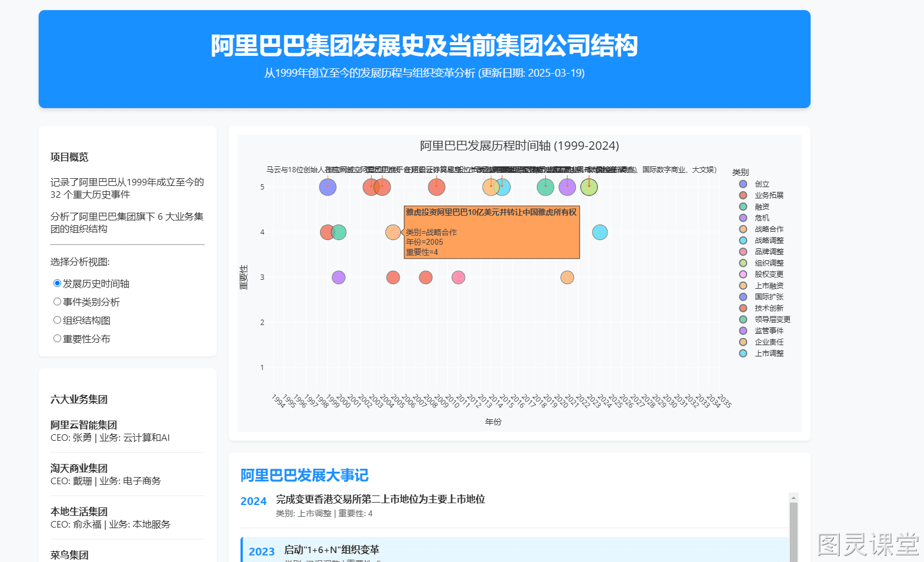The image size is (924, 562).
Task: Select the 发展历史时间轴 radio button
Action: point(57,283)
